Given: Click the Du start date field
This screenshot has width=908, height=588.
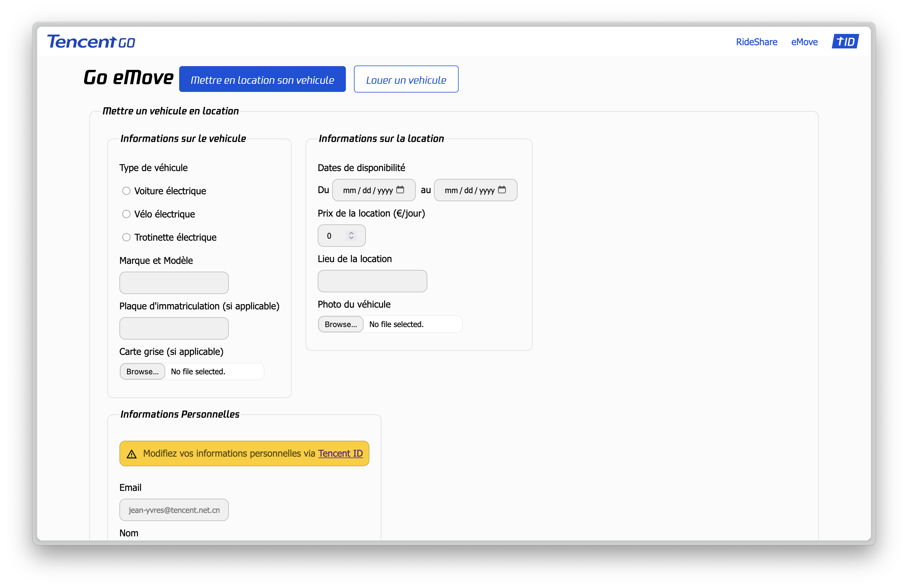Looking at the screenshot, I should 366,190.
